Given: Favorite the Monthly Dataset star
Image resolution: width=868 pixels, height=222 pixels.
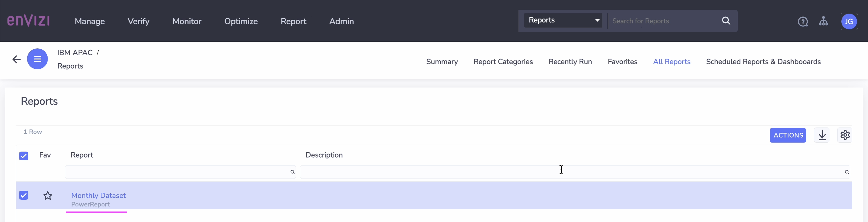Looking at the screenshot, I should [x=48, y=196].
